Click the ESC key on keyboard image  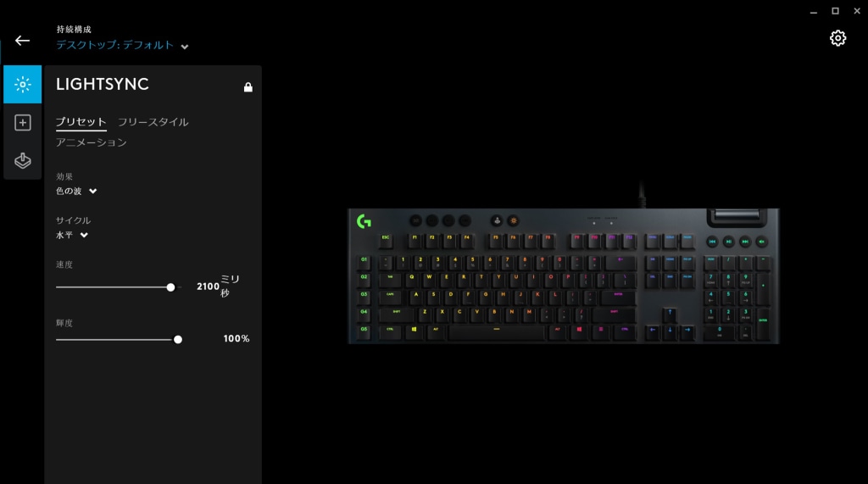click(386, 241)
